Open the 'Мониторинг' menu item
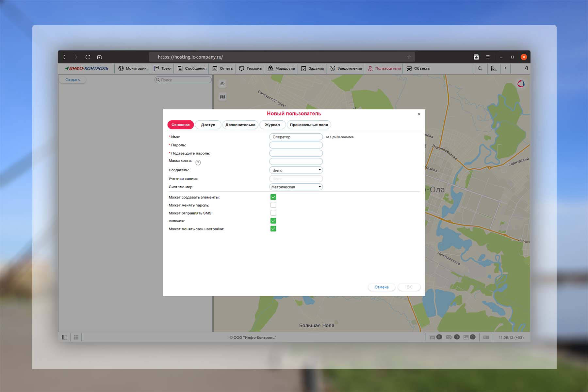 pyautogui.click(x=133, y=68)
